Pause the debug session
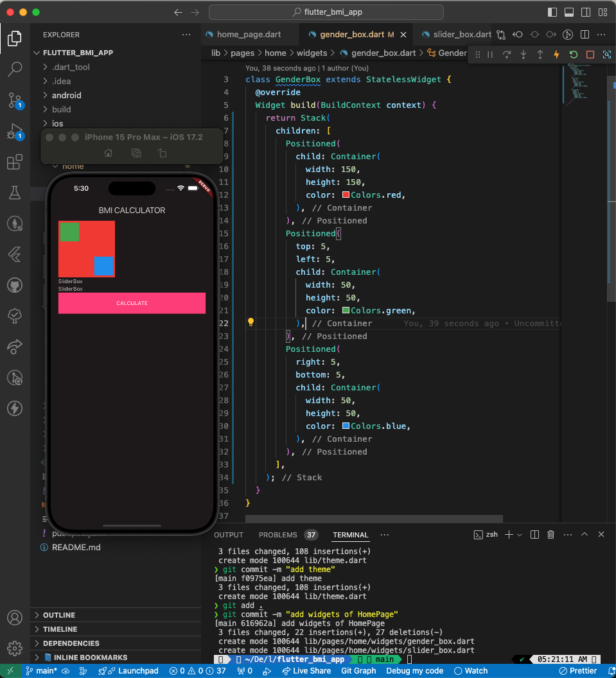 [490, 55]
